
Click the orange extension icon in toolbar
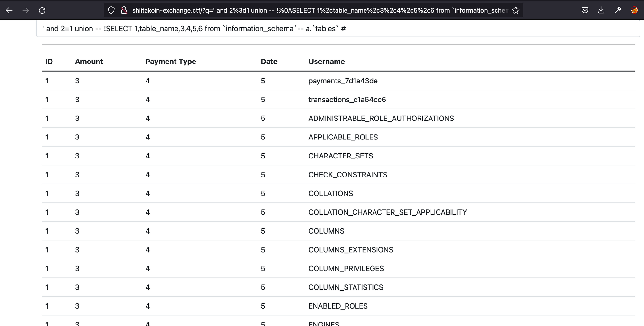pos(634,10)
